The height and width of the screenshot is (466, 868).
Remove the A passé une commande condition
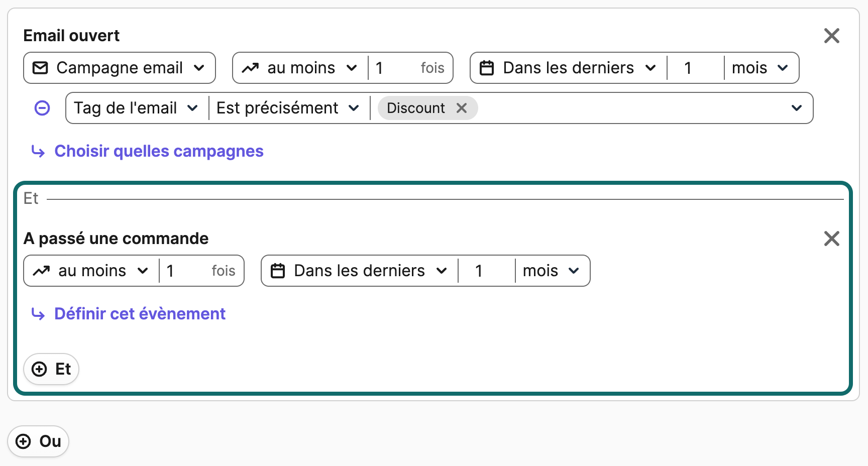tap(831, 239)
